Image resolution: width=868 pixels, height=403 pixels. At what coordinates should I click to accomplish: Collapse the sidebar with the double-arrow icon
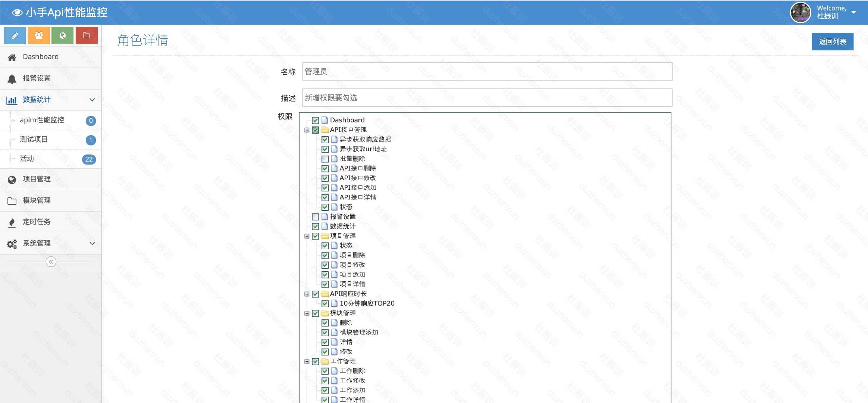pos(51,262)
